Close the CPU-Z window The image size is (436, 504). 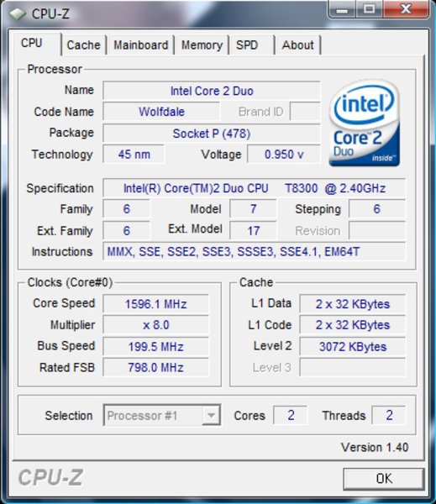[x=406, y=9]
